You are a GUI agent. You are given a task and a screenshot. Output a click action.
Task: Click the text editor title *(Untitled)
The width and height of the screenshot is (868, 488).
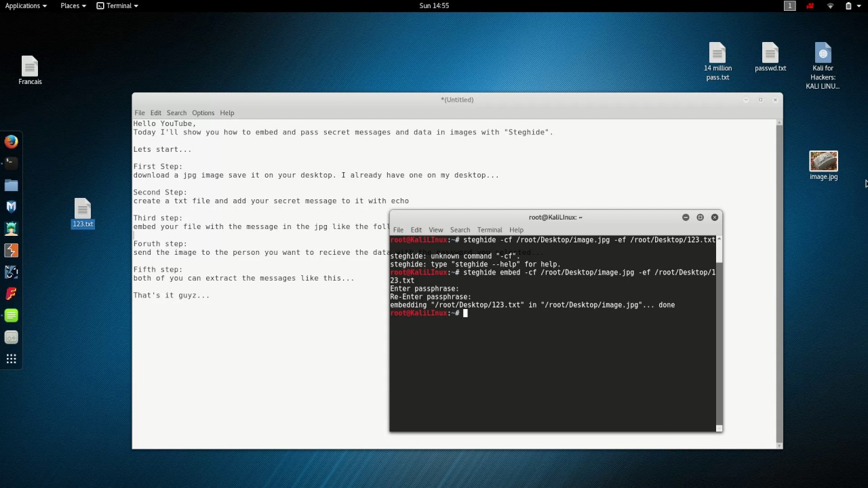pyautogui.click(x=457, y=100)
